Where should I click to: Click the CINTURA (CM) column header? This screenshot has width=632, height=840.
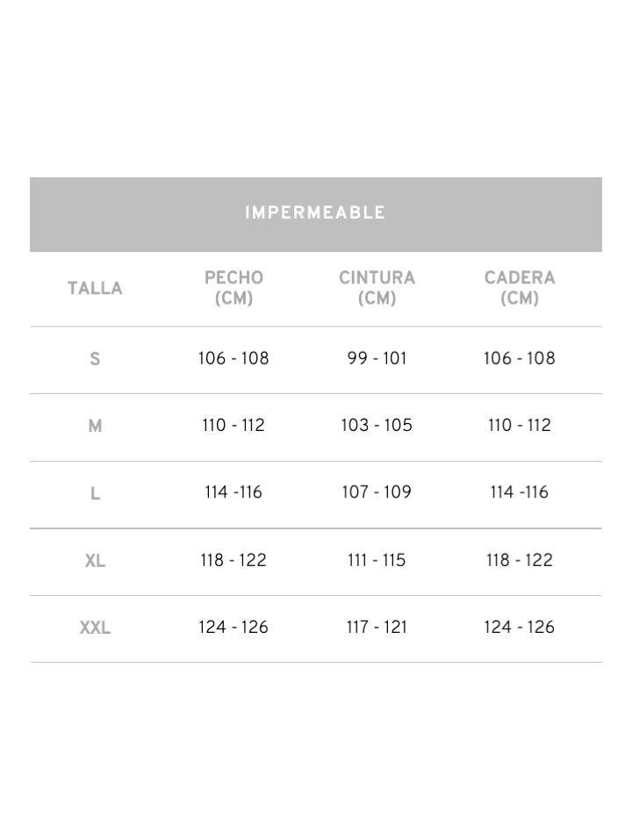click(x=377, y=288)
